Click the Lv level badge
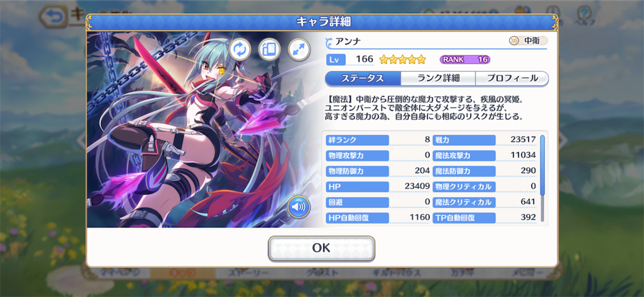The width and height of the screenshot is (644, 297). point(336,60)
